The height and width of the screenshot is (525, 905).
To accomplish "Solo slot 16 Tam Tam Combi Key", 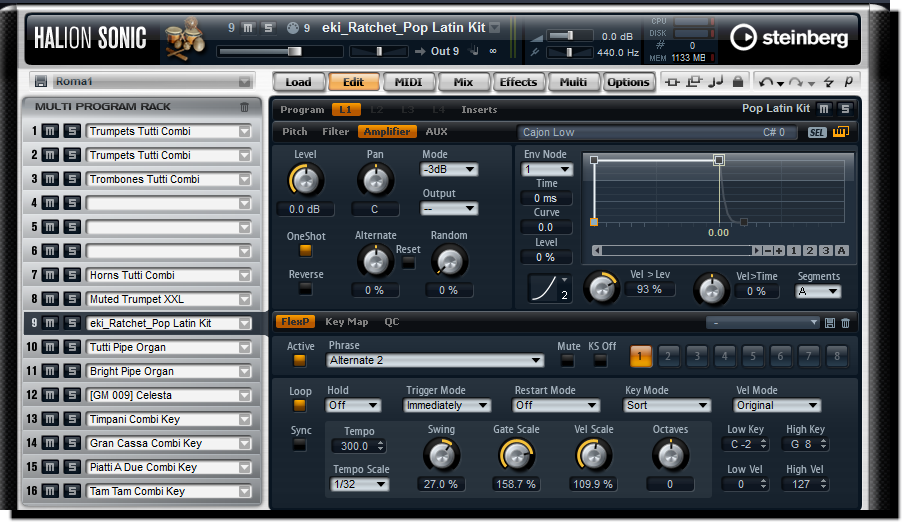I will tap(72, 491).
